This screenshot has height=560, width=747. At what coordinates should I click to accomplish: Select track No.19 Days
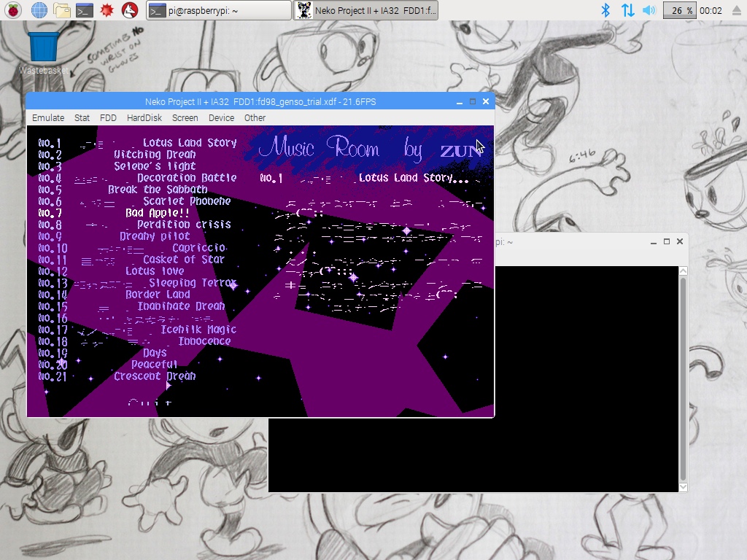[102, 353]
